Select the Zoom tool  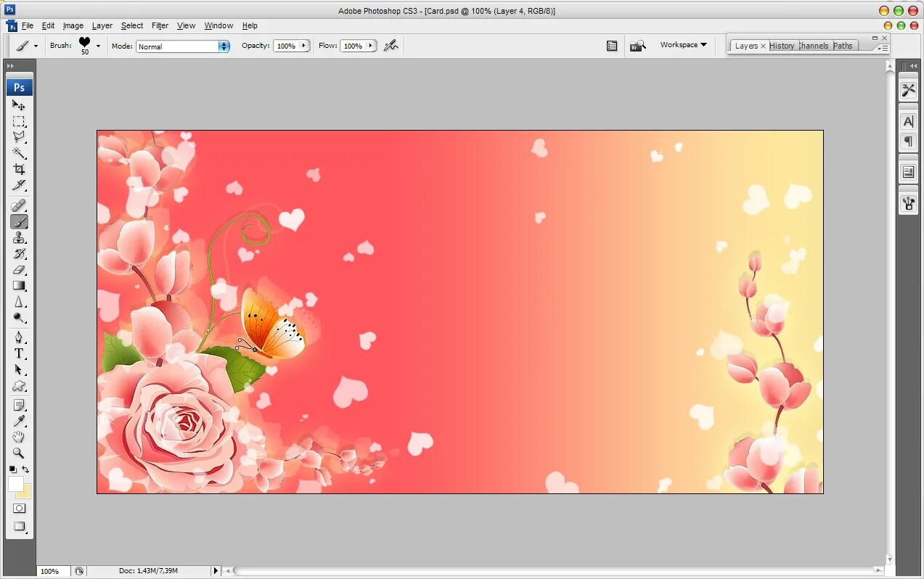(19, 453)
